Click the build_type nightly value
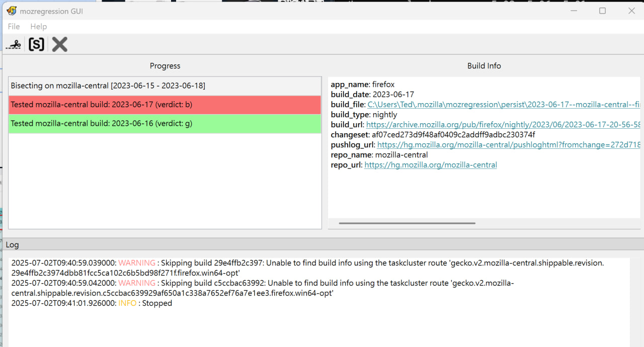This screenshot has height=347, width=644. (384, 115)
